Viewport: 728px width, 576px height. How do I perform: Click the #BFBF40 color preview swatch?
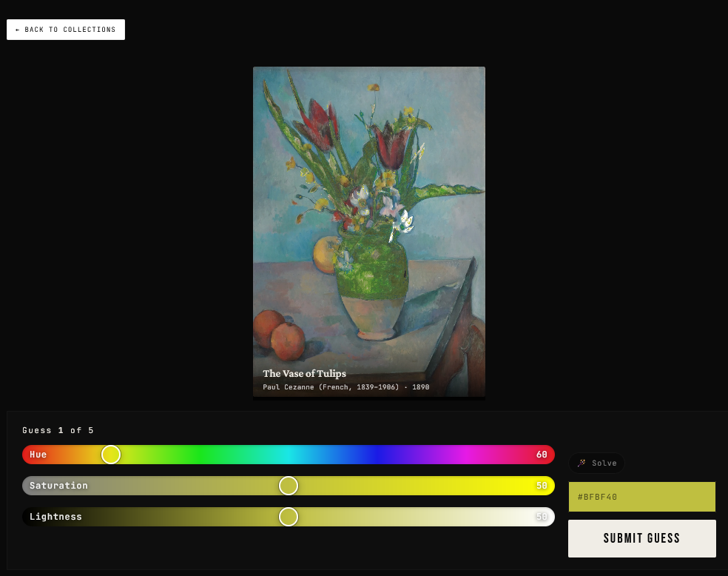point(641,497)
